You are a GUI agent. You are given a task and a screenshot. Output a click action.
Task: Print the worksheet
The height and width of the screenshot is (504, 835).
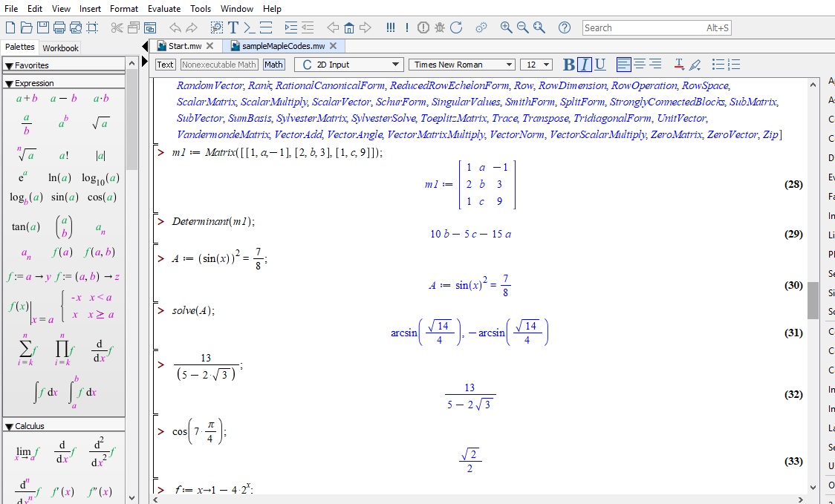pyautogui.click(x=59, y=27)
